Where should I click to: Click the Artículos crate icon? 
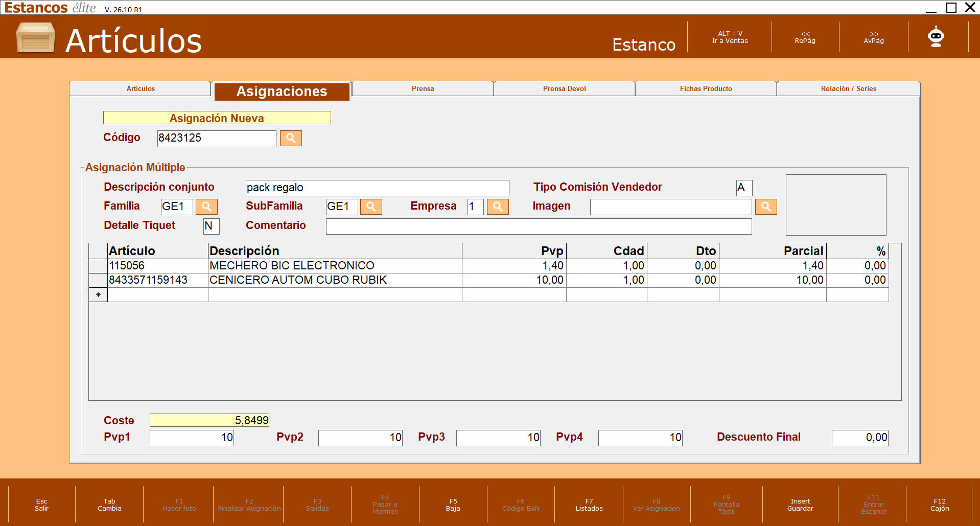(x=35, y=38)
